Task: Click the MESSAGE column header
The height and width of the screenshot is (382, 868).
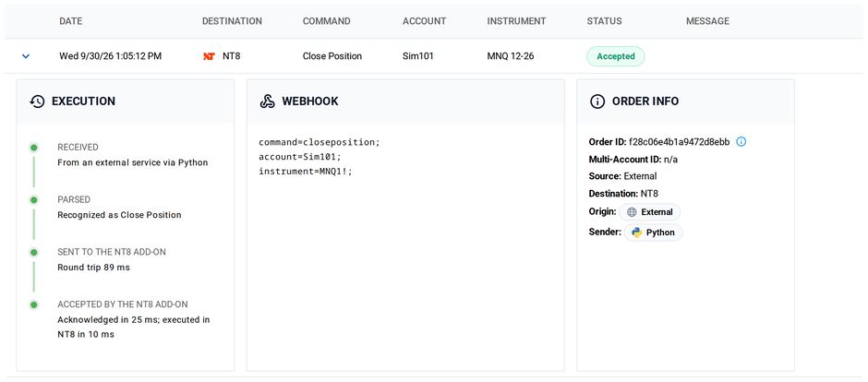Action: click(708, 21)
